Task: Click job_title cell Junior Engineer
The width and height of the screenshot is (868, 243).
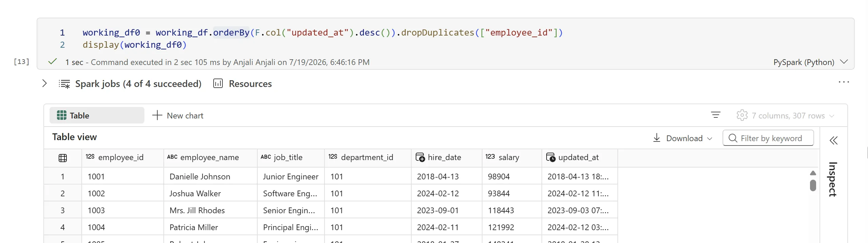Action: pyautogui.click(x=291, y=176)
